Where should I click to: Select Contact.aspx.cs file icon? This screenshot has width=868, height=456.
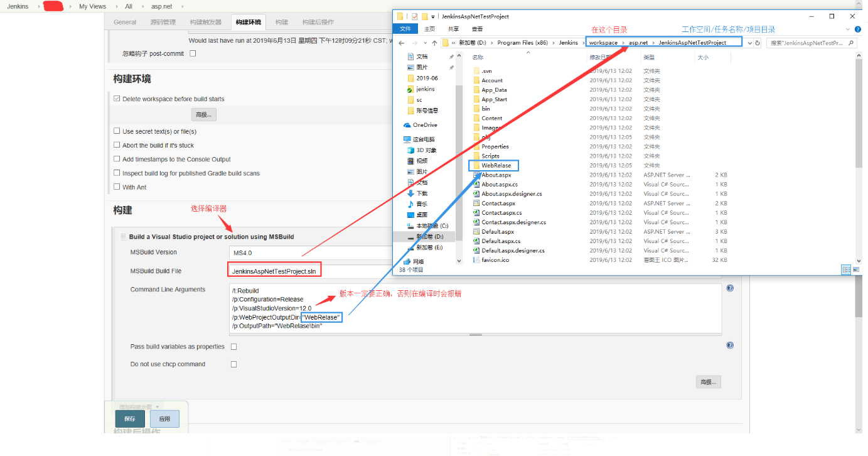[476, 212]
